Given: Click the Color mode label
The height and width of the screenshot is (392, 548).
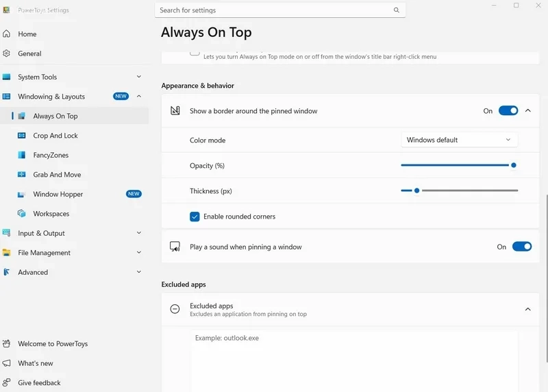Looking at the screenshot, I should (208, 140).
